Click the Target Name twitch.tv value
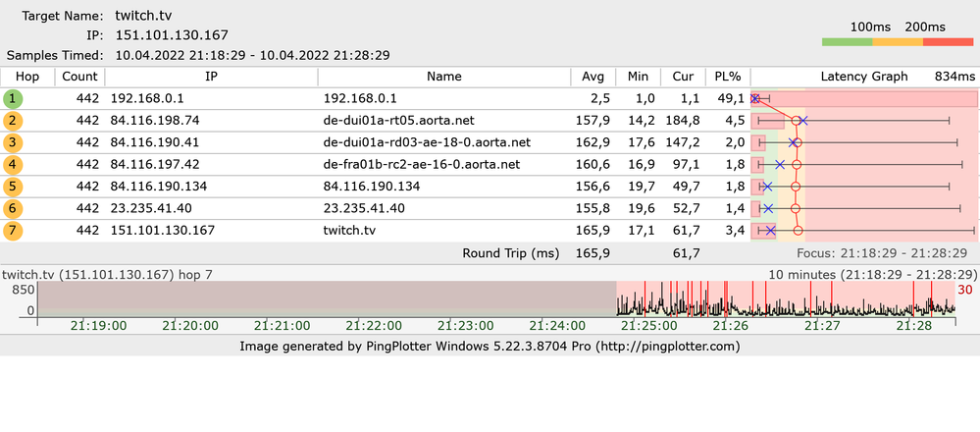 [x=144, y=16]
